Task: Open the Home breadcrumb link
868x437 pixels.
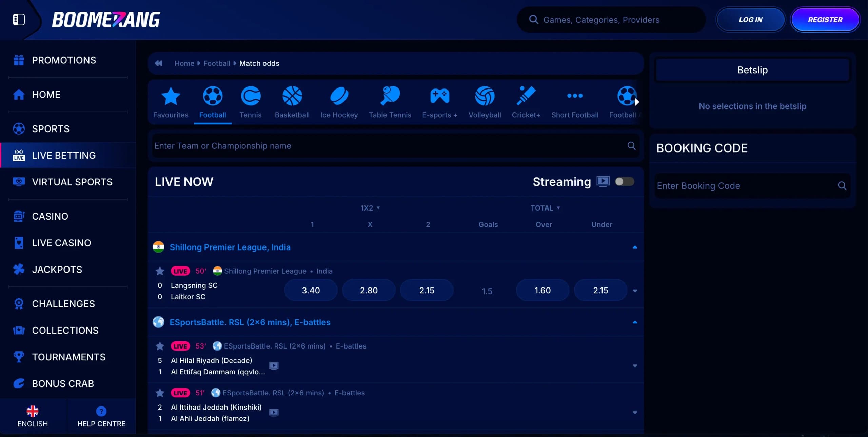Action: click(184, 63)
